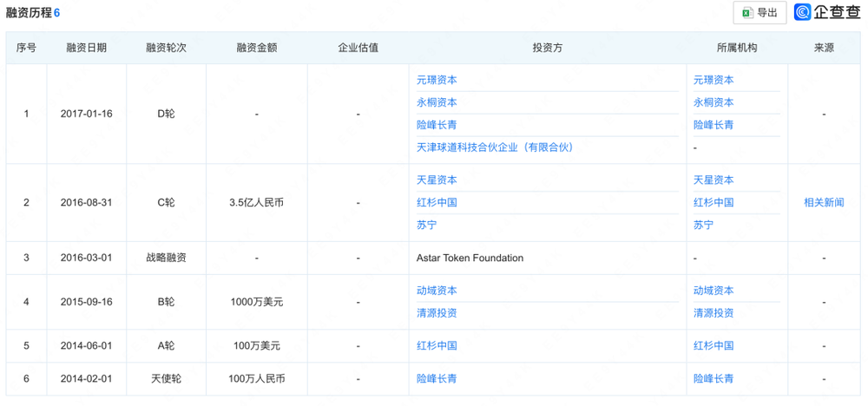This screenshot has width=868, height=406.
Task: Open 元璟资本 in the 投资方 column
Action: pyautogui.click(x=437, y=80)
